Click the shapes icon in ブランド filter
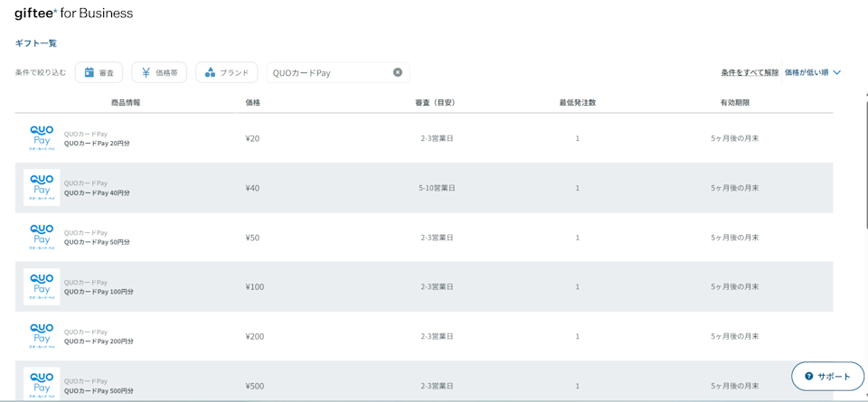 [x=210, y=72]
